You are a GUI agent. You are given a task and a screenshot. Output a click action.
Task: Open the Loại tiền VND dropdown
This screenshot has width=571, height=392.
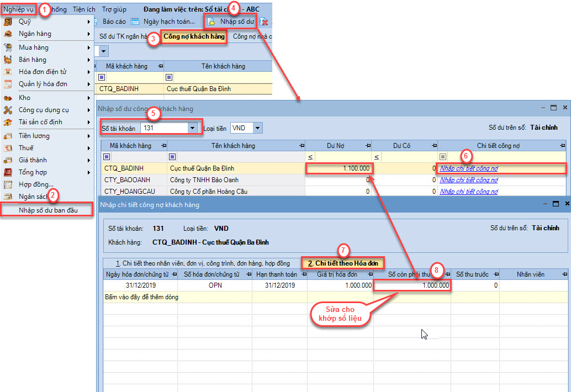[x=257, y=128]
